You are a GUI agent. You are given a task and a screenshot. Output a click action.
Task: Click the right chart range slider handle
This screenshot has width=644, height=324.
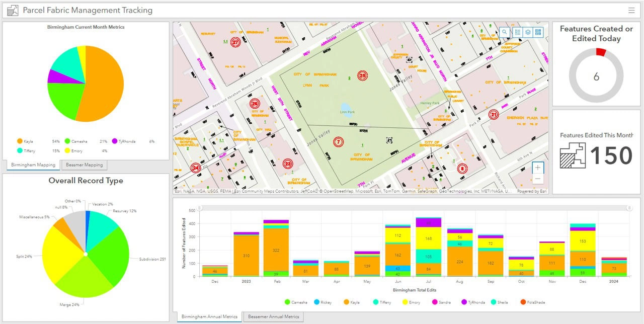coord(629,208)
